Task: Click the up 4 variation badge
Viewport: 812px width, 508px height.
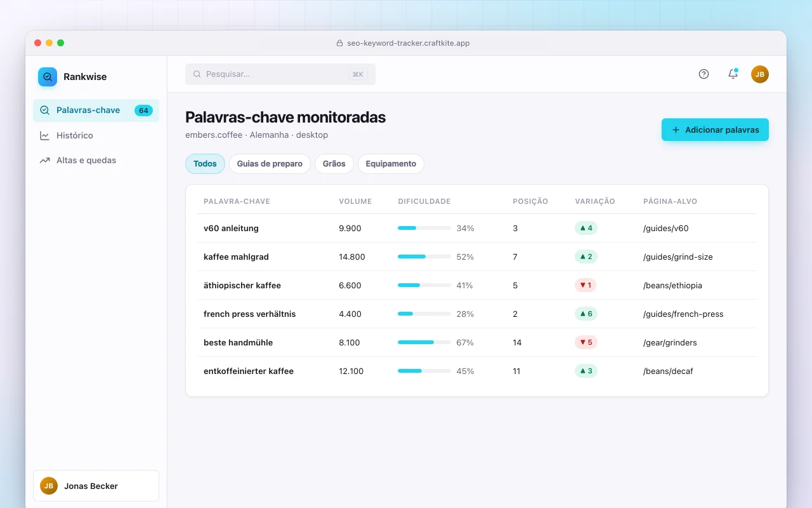Action: (586, 228)
